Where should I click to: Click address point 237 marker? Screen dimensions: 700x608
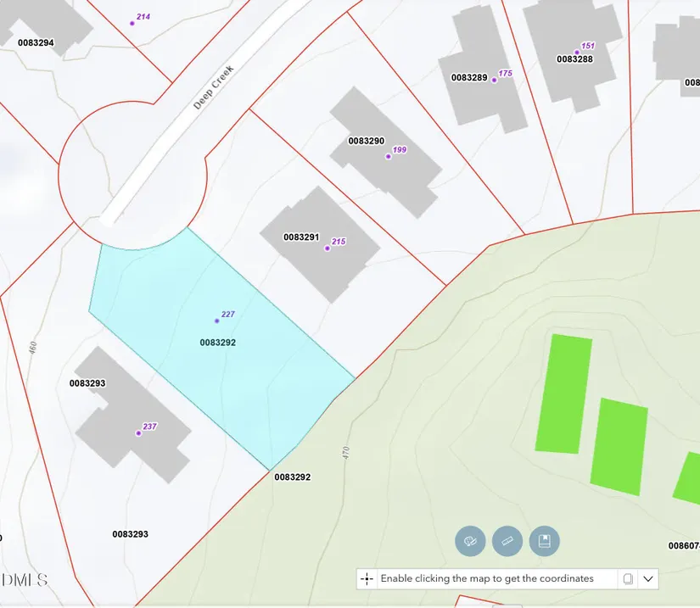pyautogui.click(x=138, y=433)
